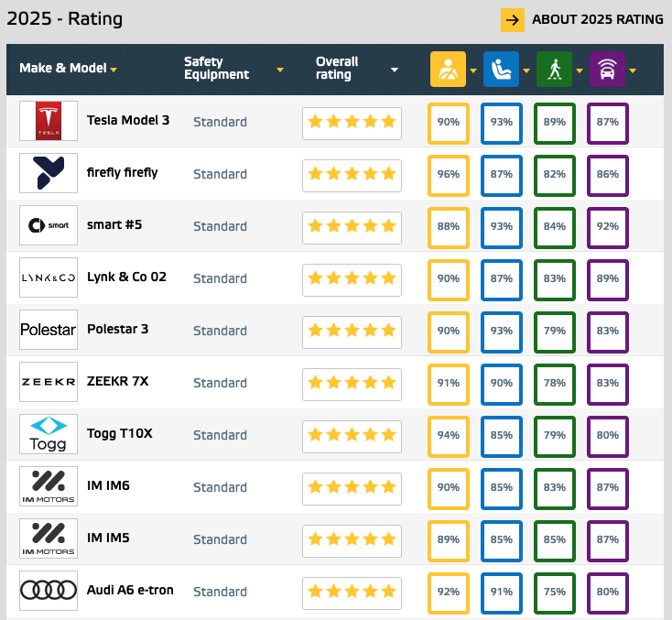Click the Lynk & Co logo
672x620 pixels.
coord(49,277)
